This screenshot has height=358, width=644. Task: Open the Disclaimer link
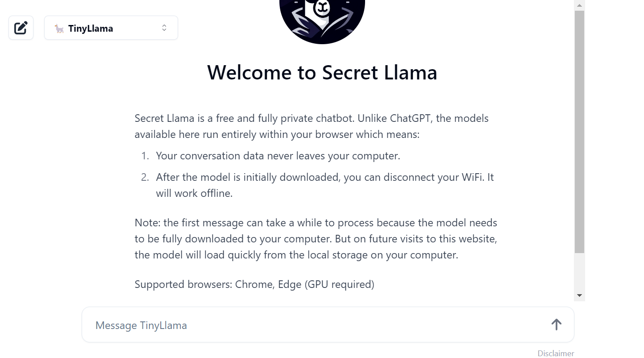pos(556,353)
